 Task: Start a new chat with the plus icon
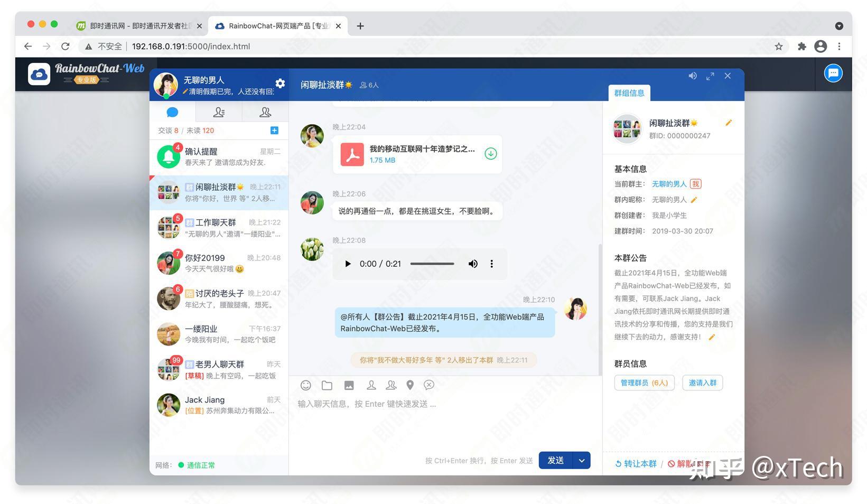pyautogui.click(x=274, y=130)
